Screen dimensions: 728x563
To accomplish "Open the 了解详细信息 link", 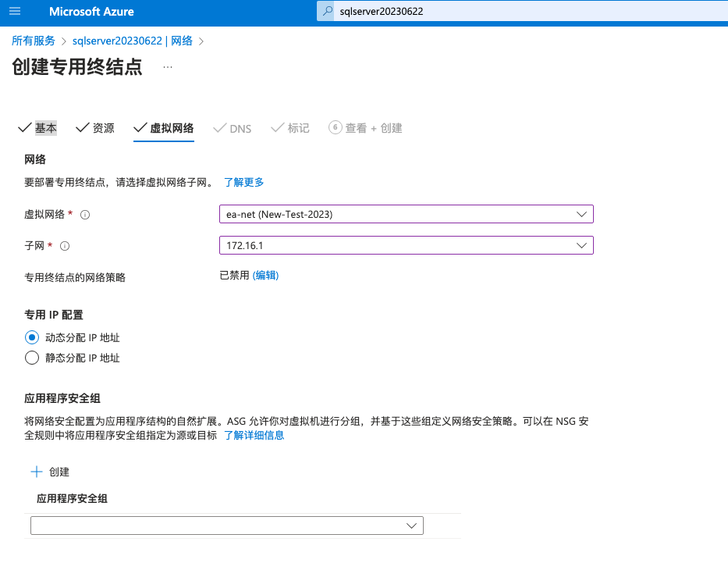I will [x=254, y=435].
